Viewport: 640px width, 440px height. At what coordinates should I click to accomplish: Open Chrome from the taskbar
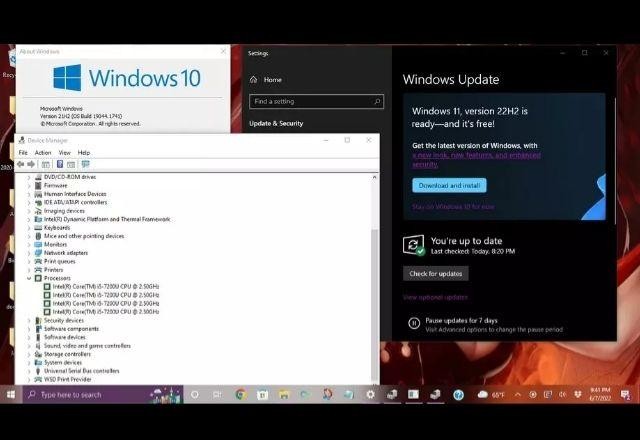click(241, 395)
